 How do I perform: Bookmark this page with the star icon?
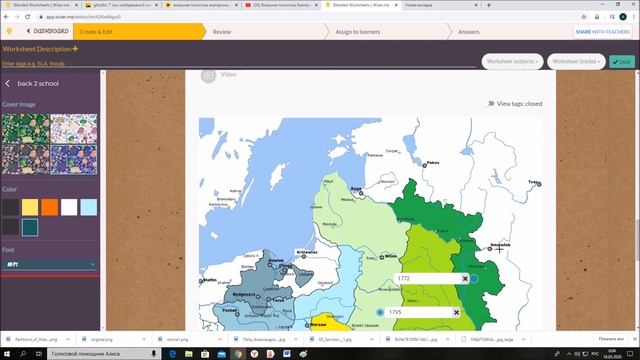click(584, 17)
